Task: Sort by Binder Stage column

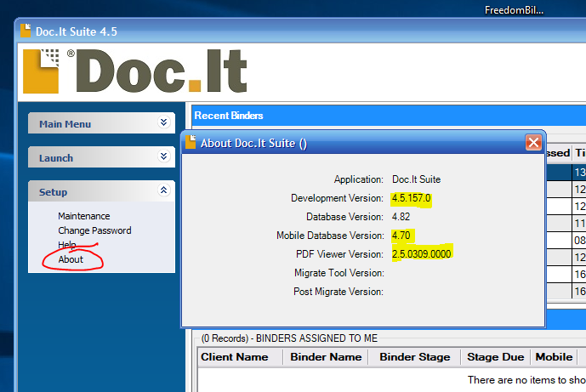Action: point(414,357)
